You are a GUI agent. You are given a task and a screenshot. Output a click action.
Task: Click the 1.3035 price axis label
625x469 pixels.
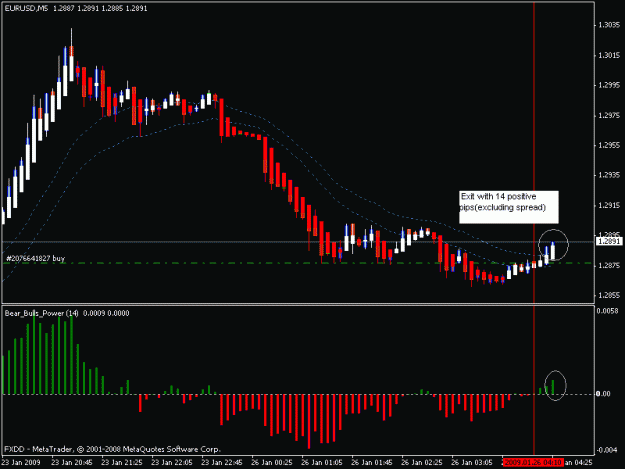pyautogui.click(x=609, y=25)
